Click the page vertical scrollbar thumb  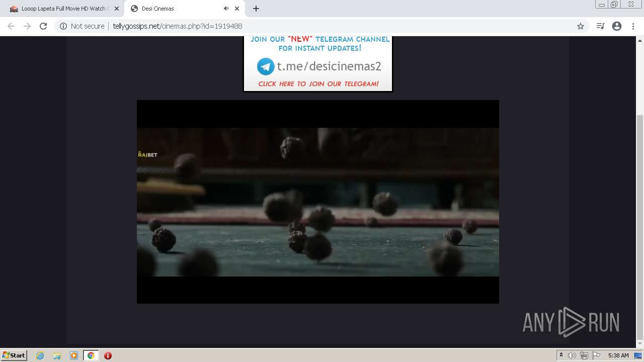tap(640, 226)
